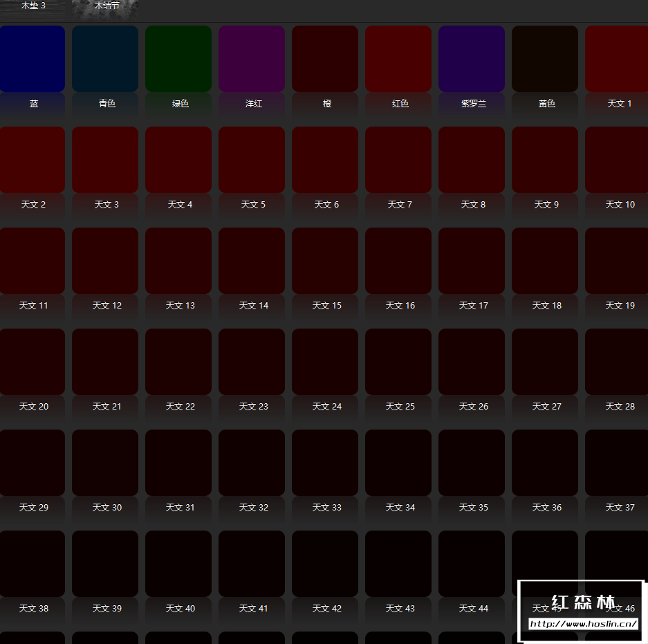Click the 天文 36 swatch
The height and width of the screenshot is (644, 648).
pyautogui.click(x=545, y=463)
